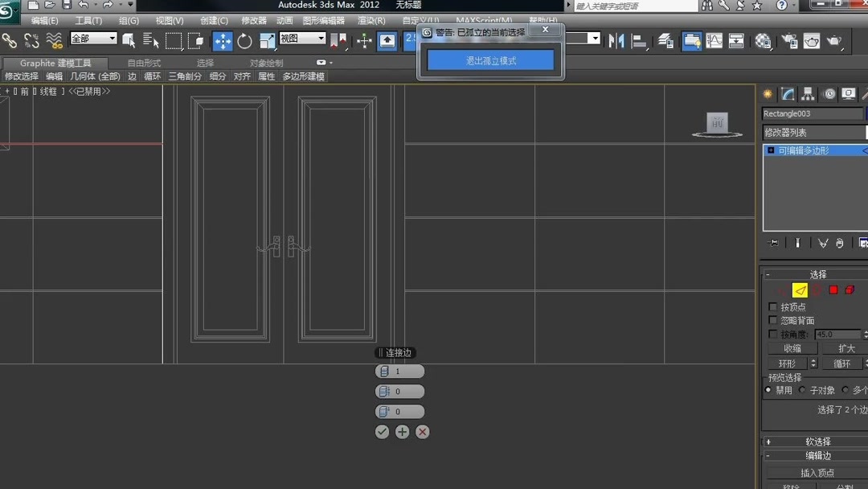Enable the 按顶点 checkbox
Screen dimensions: 868x489
772,306
